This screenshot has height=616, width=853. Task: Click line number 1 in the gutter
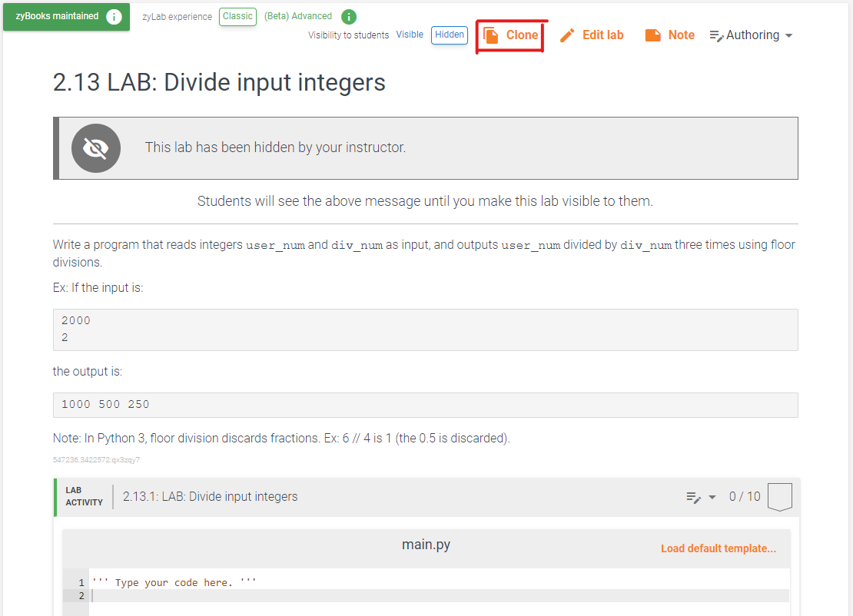click(x=81, y=583)
